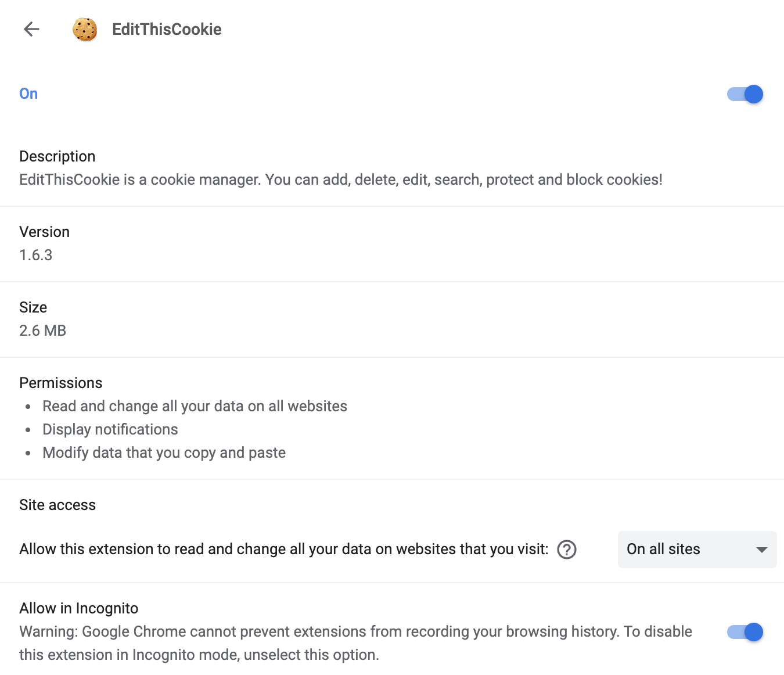
Task: Click the 2.6 MB size value
Action: [x=43, y=331]
